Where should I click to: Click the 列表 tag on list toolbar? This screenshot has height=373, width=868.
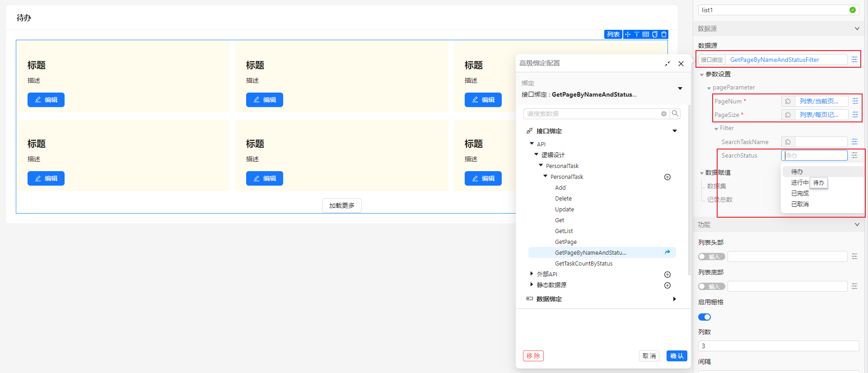pos(613,34)
